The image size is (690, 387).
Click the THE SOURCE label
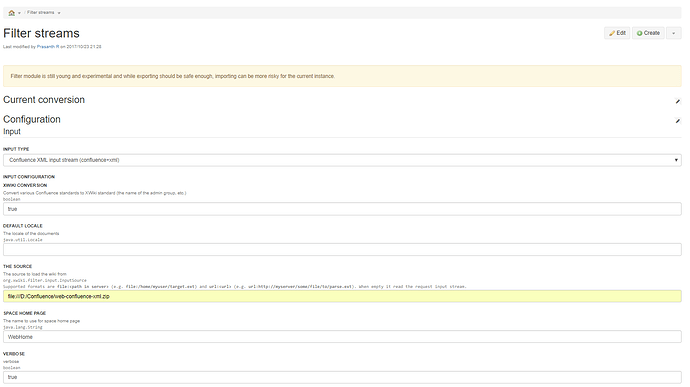point(18,266)
